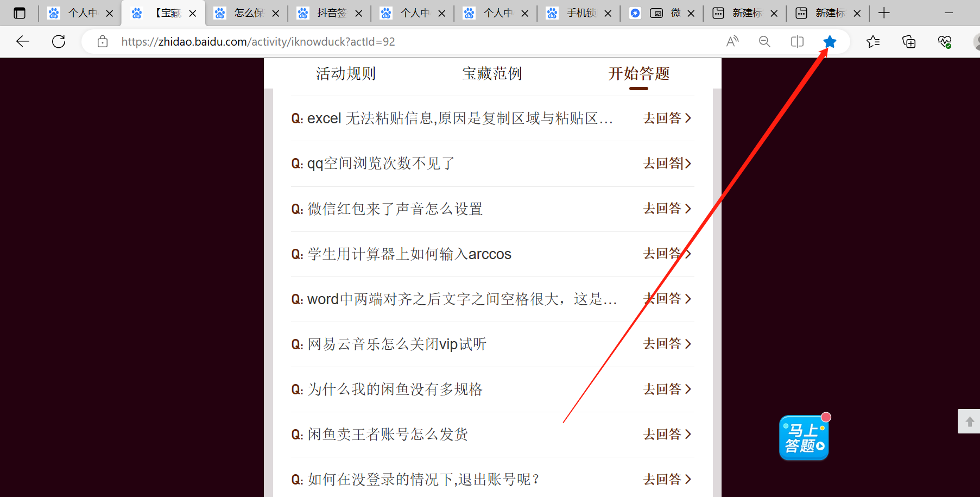This screenshot has width=980, height=497.
Task: Open question 'excel 无法粘贴信息'
Action: [452, 118]
